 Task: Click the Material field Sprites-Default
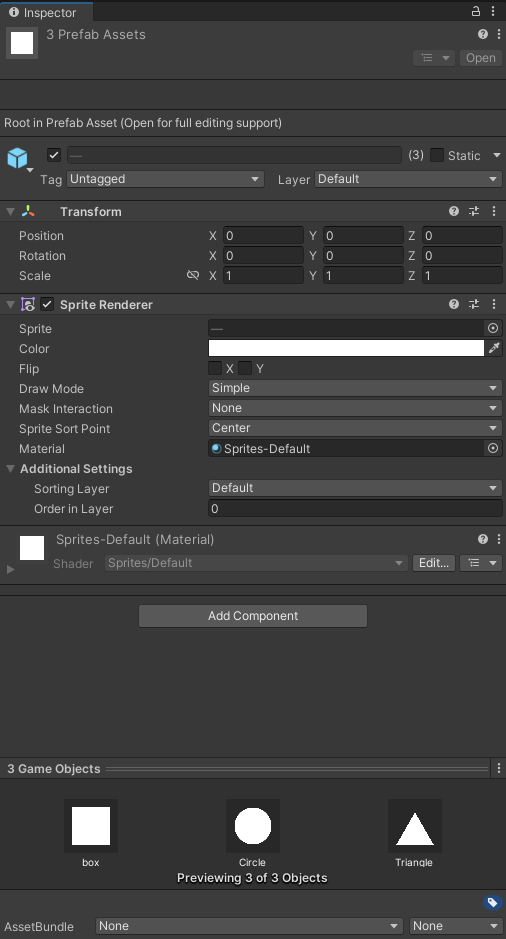(x=346, y=448)
